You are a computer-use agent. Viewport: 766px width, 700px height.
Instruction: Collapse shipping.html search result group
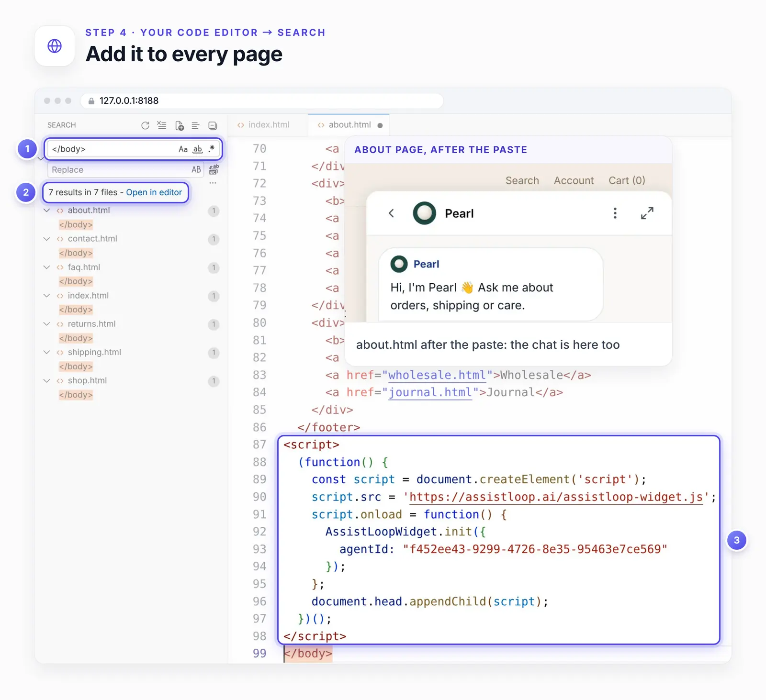[46, 352]
